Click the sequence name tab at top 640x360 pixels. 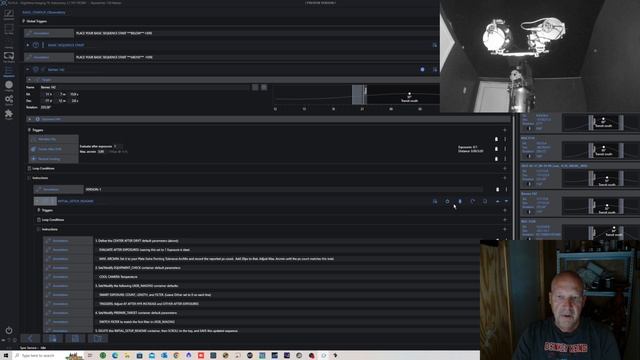pos(44,12)
